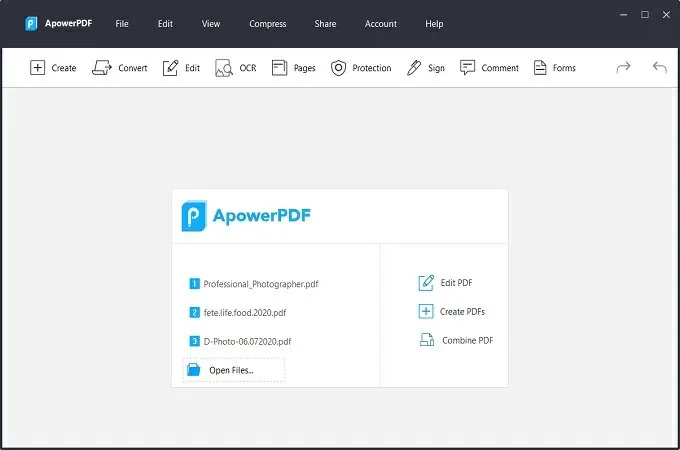
Task: Select the Protection shield icon
Action: point(338,68)
